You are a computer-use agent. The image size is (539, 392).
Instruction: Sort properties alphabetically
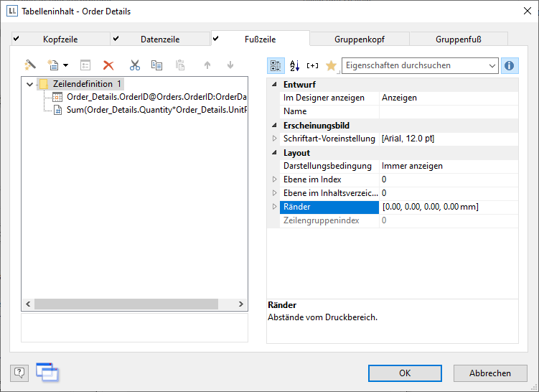pyautogui.click(x=294, y=65)
